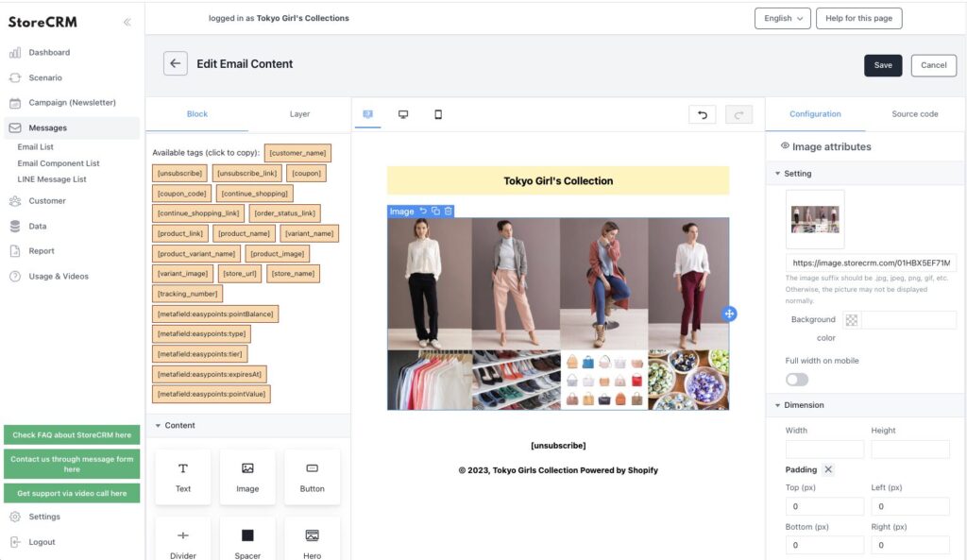
Task: Click the X icon beside Padding
Action: point(828,469)
